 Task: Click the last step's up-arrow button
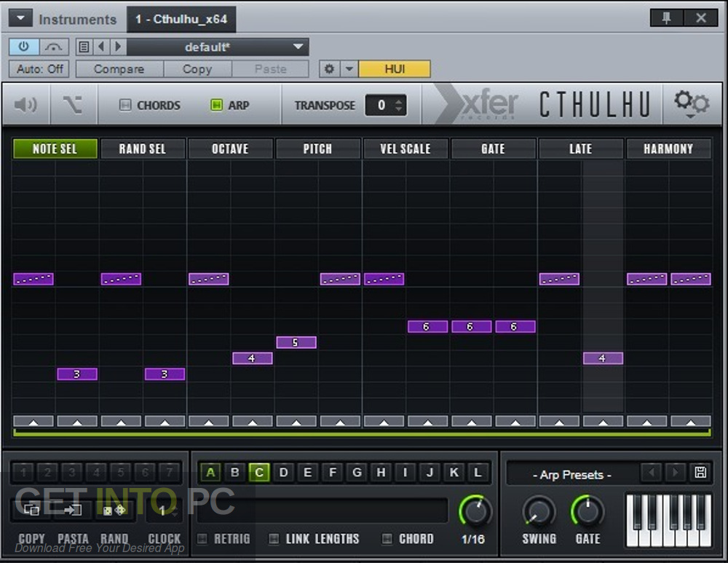click(x=691, y=421)
